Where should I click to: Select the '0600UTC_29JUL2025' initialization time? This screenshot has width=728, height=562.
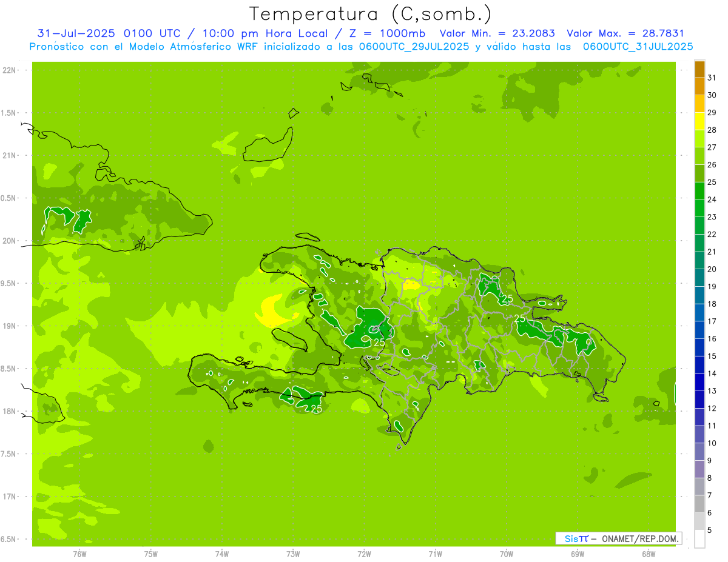413,47
